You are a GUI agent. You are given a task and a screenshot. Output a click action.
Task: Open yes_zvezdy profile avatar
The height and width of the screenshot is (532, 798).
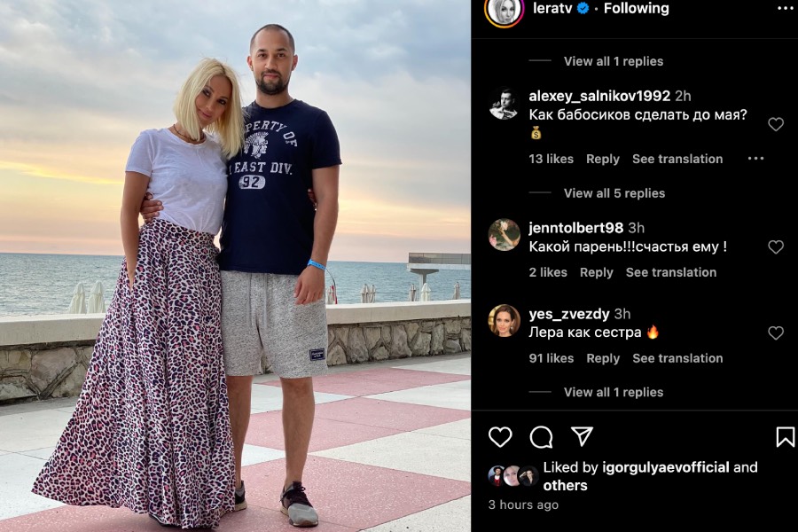tap(504, 321)
